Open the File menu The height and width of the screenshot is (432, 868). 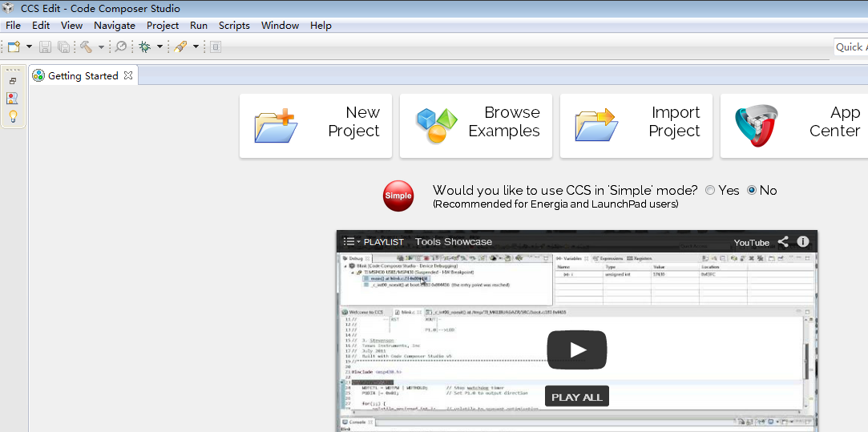[13, 26]
